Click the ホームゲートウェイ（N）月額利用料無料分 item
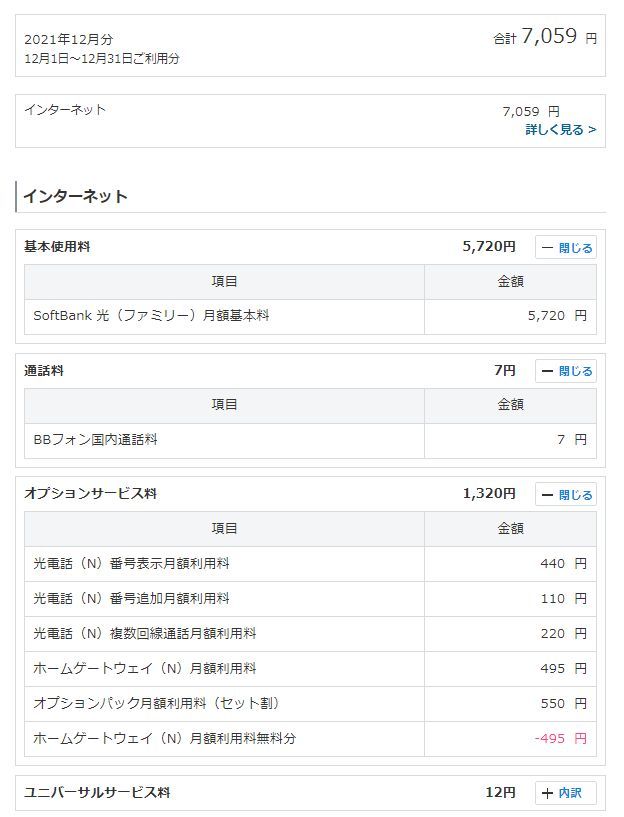Screen dimensions: 624x817 tap(164, 738)
